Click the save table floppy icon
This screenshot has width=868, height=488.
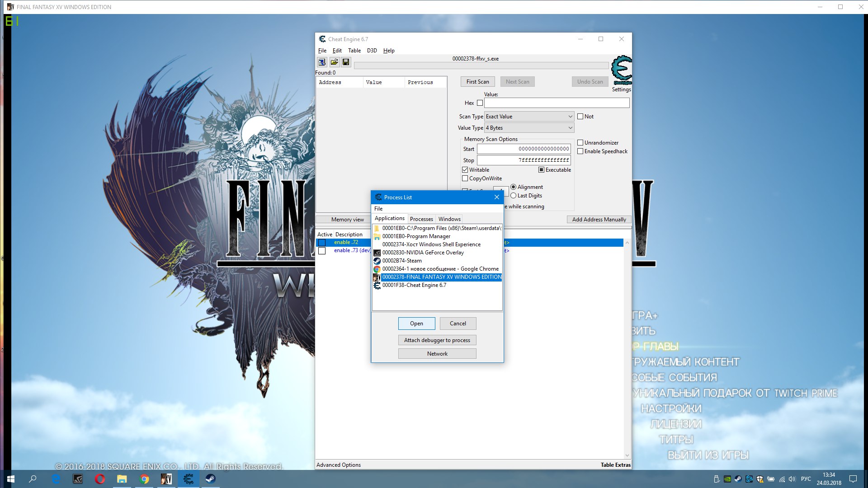click(x=346, y=62)
